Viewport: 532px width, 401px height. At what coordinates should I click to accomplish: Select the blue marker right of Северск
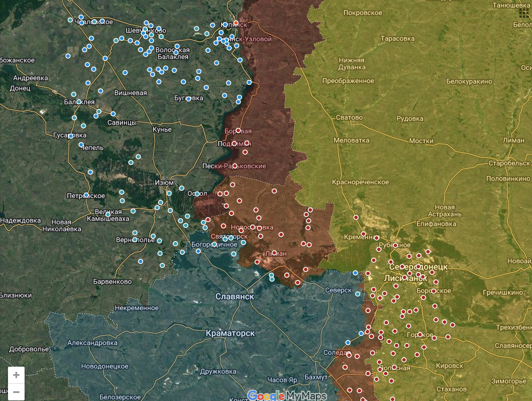click(x=358, y=294)
